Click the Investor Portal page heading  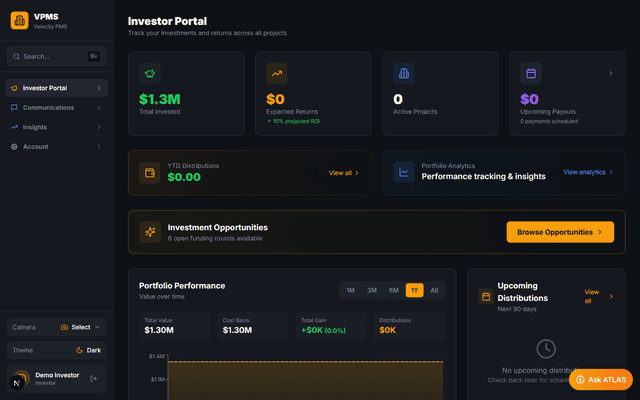pyautogui.click(x=167, y=21)
